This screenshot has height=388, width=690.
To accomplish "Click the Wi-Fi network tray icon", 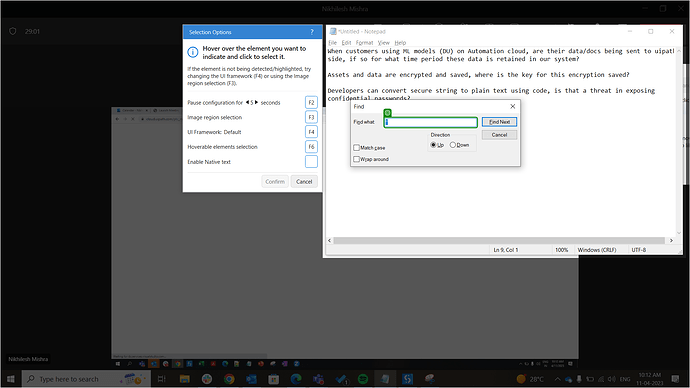I will [x=601, y=379].
